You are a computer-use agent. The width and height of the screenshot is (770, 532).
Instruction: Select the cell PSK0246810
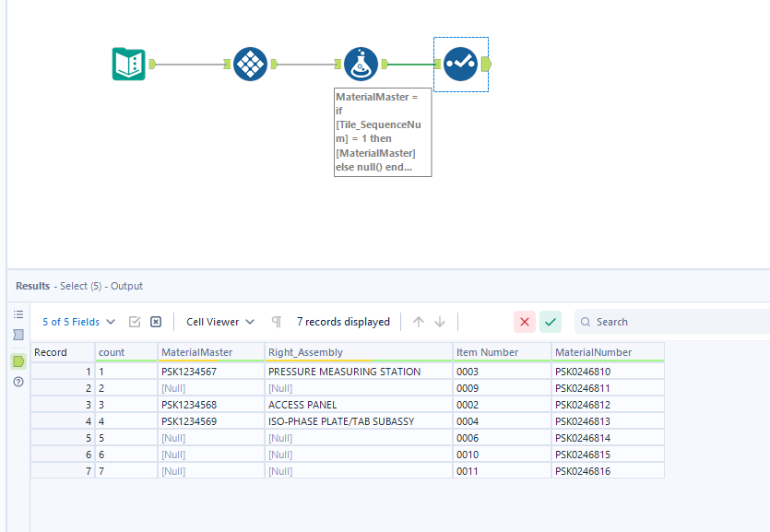pyautogui.click(x=608, y=372)
